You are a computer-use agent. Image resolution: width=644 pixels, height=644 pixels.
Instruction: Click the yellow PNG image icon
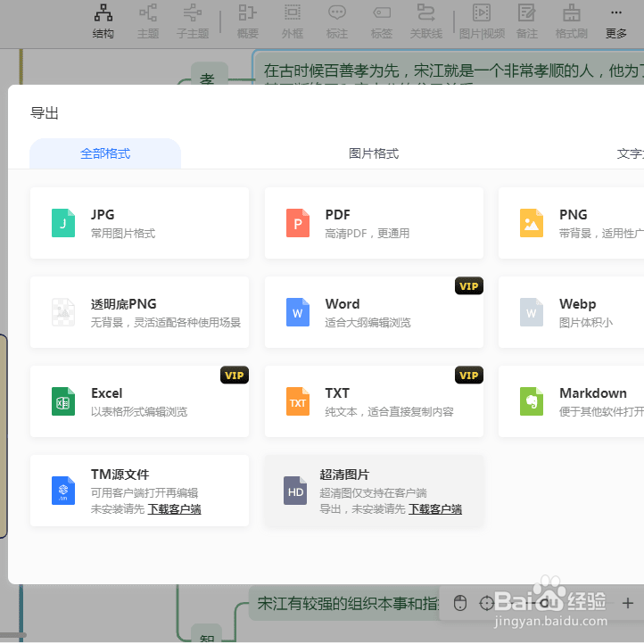[x=532, y=223]
